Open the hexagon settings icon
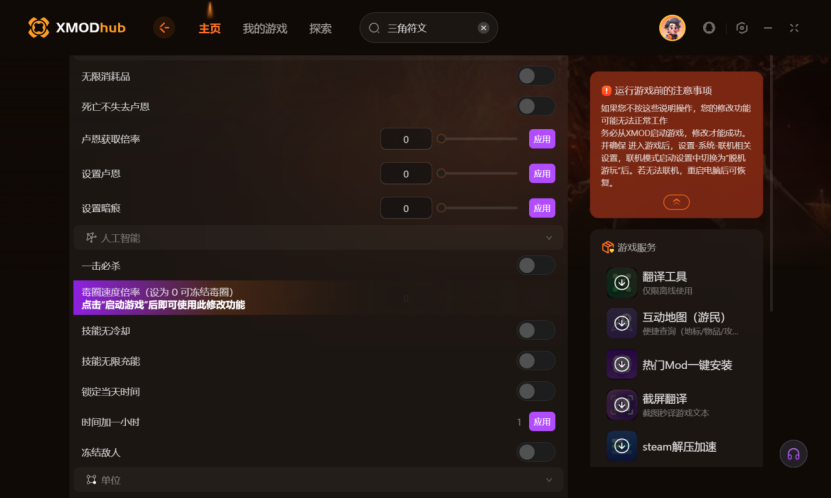The width and height of the screenshot is (831, 498). click(742, 28)
